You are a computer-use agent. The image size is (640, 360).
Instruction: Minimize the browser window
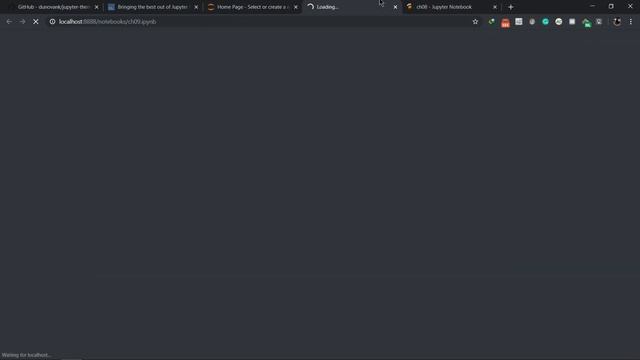(592, 6)
